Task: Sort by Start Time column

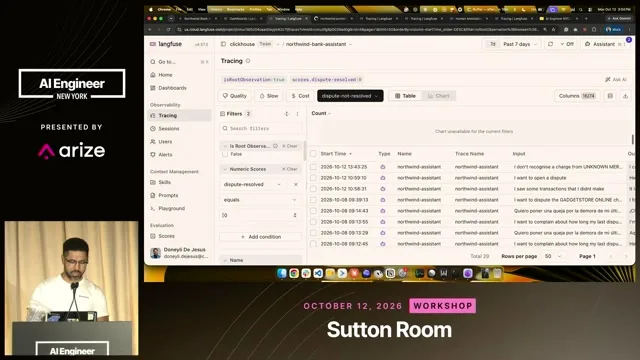Action: [336, 154]
